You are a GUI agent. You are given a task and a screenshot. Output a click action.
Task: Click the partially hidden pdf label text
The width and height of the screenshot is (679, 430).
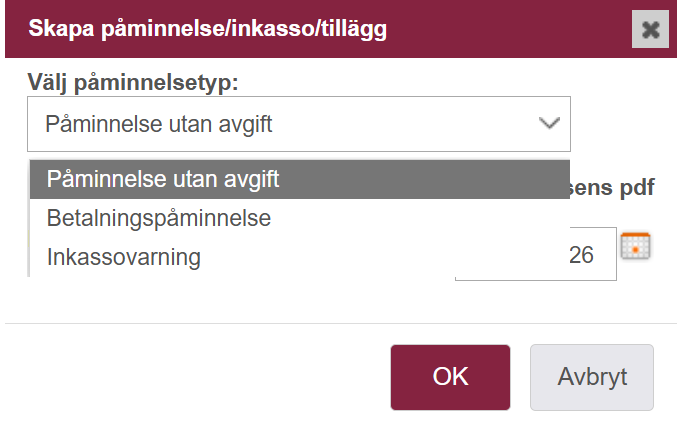[612, 188]
